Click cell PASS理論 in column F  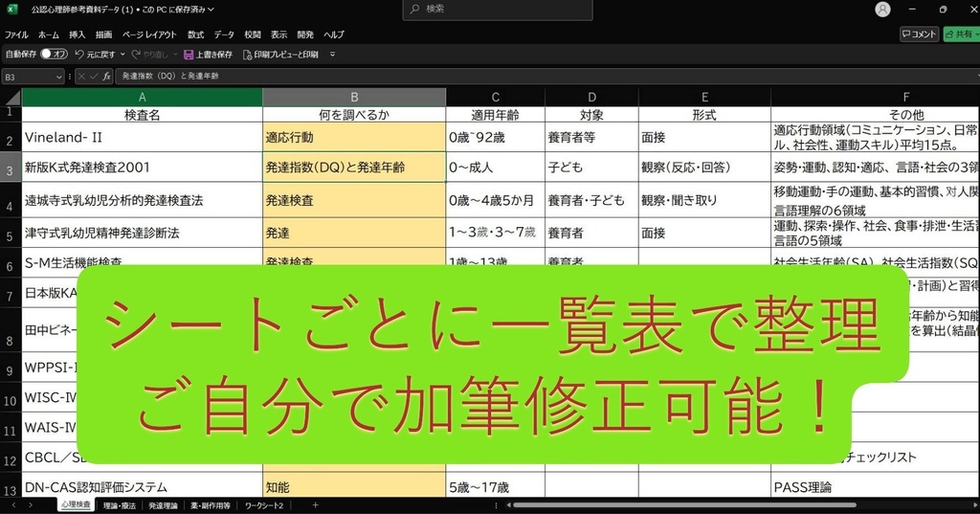point(875,486)
